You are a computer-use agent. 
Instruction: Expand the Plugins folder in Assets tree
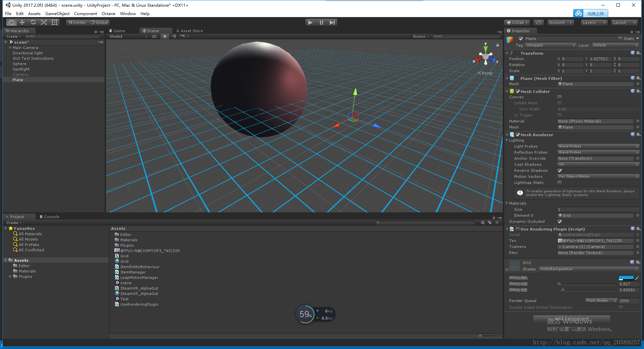pyautogui.click(x=10, y=277)
